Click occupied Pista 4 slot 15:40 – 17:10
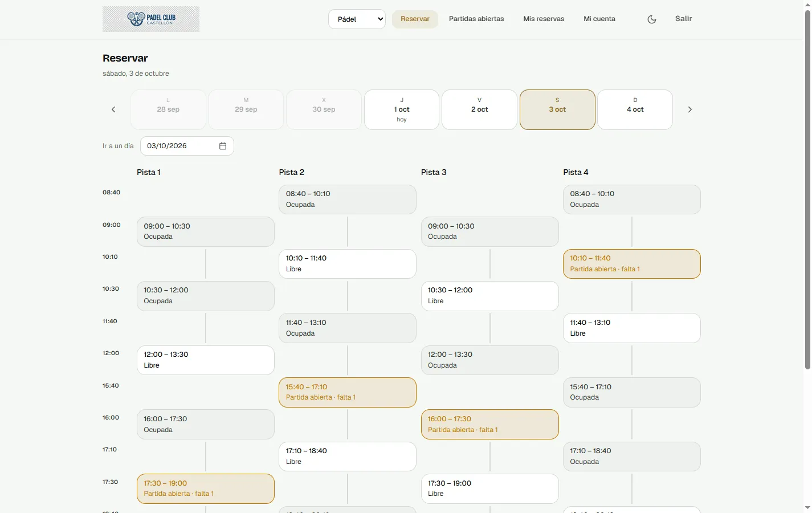 tap(632, 393)
